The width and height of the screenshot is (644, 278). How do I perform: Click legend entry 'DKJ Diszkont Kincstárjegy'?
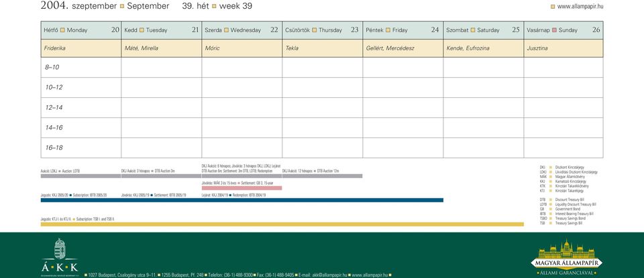(562, 167)
